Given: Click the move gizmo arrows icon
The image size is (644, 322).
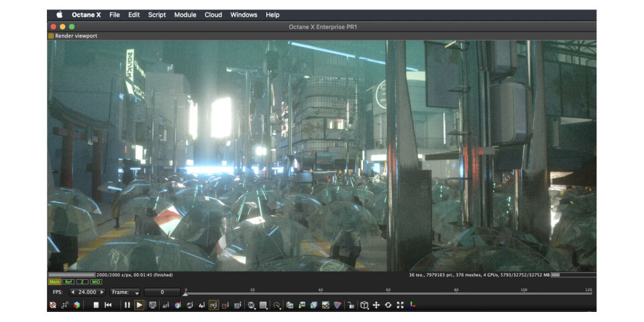Looking at the screenshot, I should [x=376, y=305].
